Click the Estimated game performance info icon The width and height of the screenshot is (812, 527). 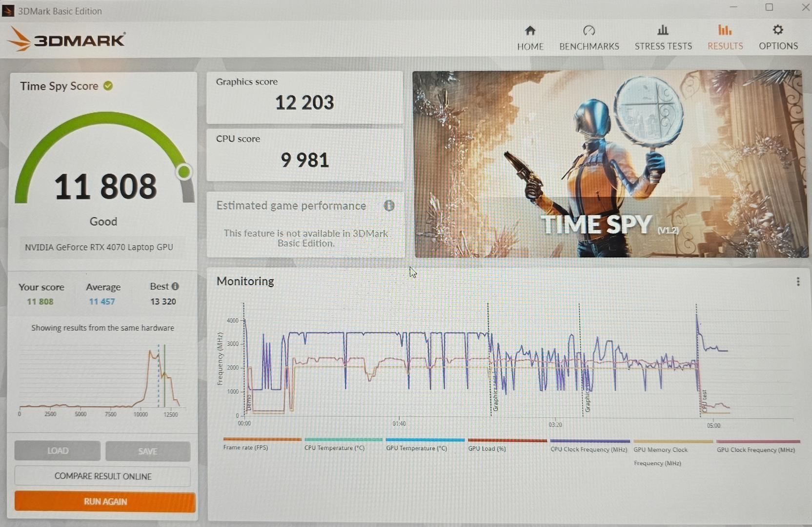point(389,205)
